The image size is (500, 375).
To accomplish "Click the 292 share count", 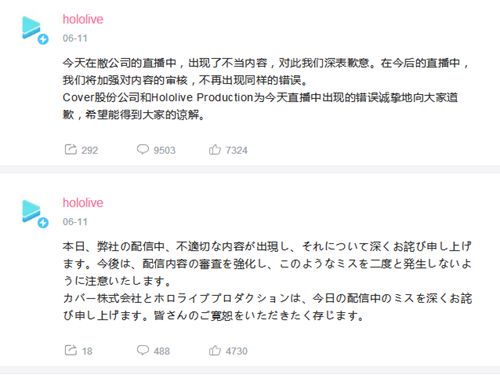I will pyautogui.click(x=90, y=150).
